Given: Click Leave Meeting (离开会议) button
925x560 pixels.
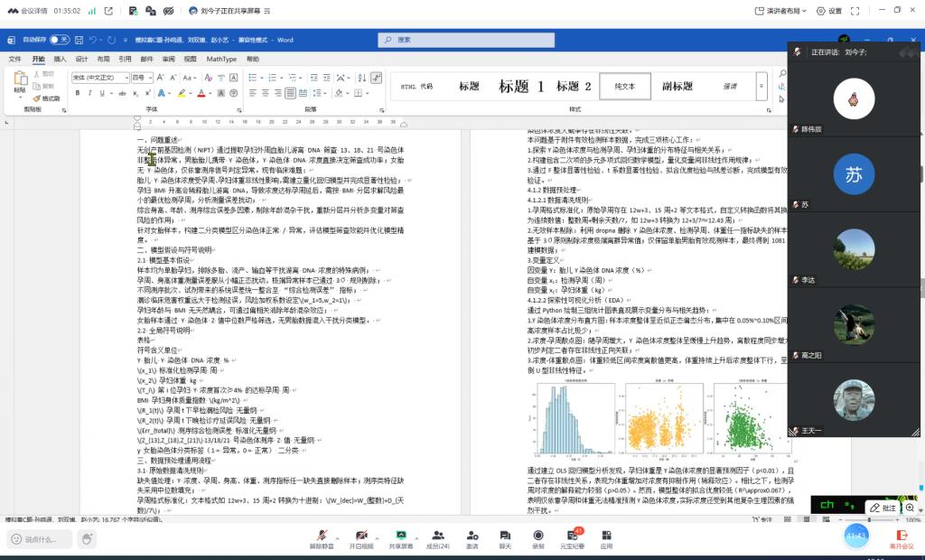Looking at the screenshot, I should click(902, 539).
